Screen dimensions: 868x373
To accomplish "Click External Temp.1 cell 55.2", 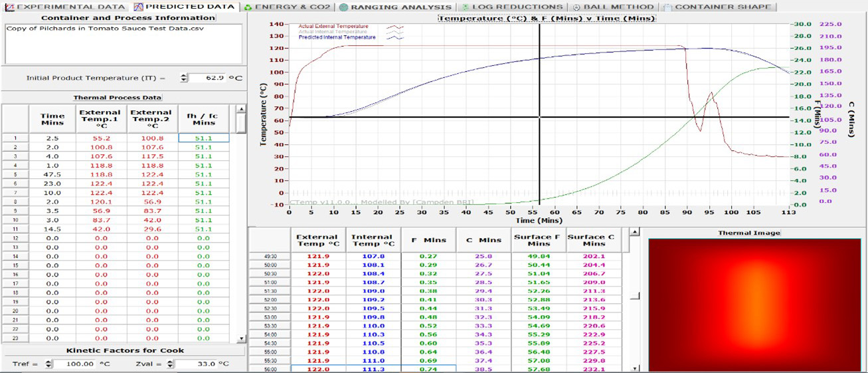I will 102,138.
